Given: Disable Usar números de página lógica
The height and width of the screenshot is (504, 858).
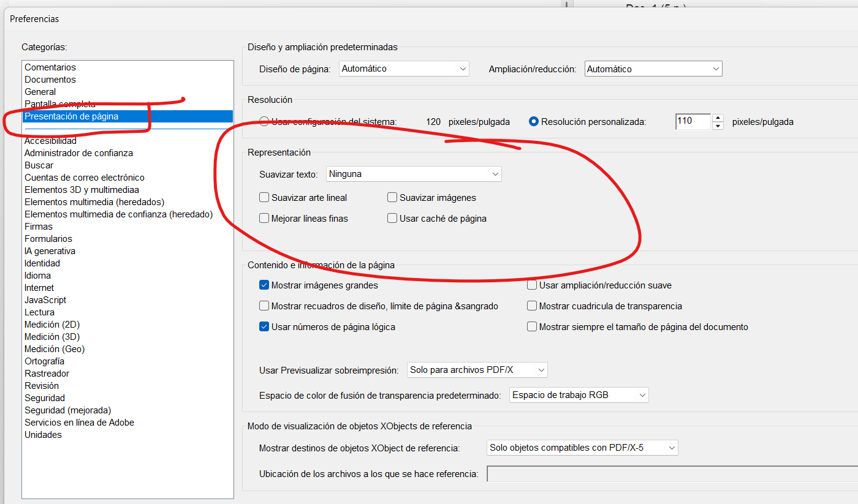Looking at the screenshot, I should (264, 327).
